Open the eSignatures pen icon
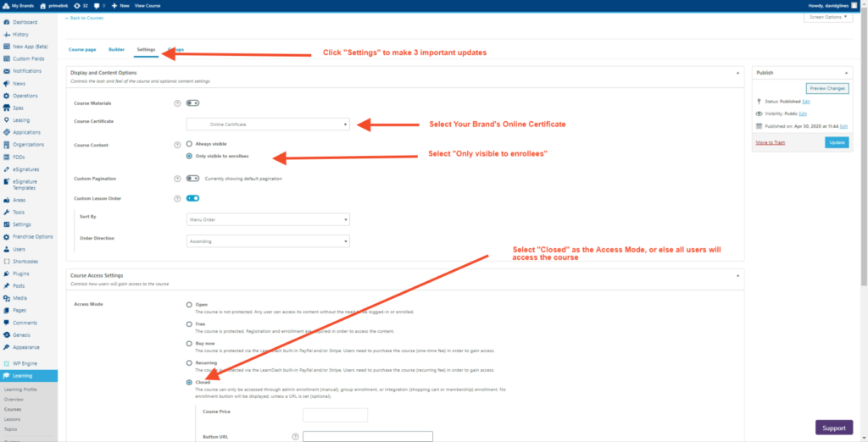This screenshot has width=868, height=442. (x=7, y=169)
